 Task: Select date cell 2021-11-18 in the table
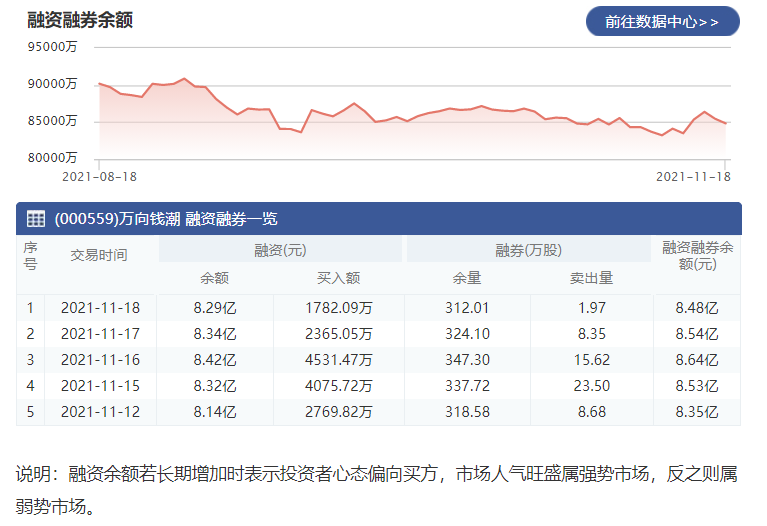100,308
